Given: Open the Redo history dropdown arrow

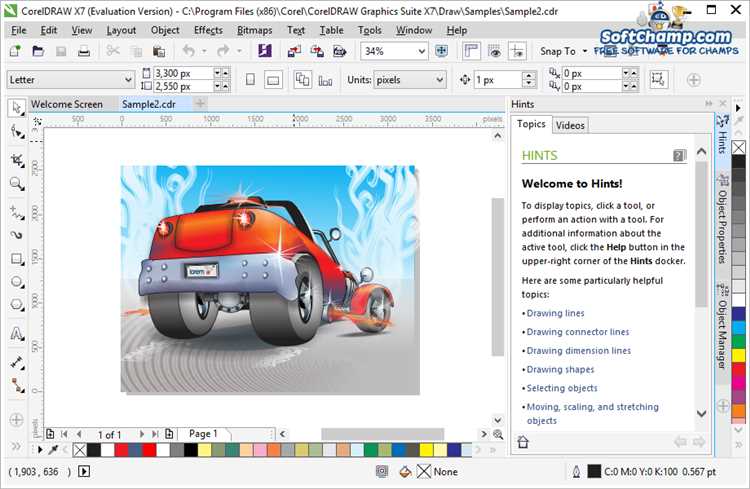Looking at the screenshot, I should point(239,51).
